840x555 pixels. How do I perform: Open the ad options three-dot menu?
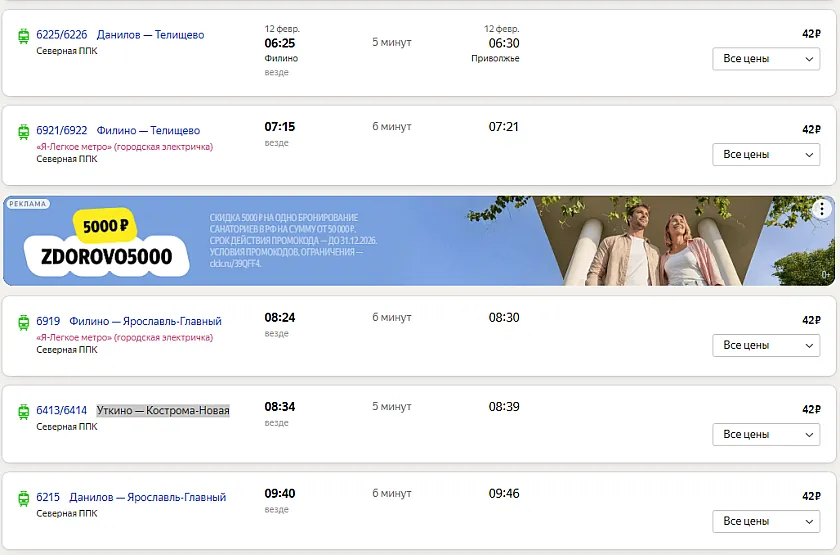821,209
